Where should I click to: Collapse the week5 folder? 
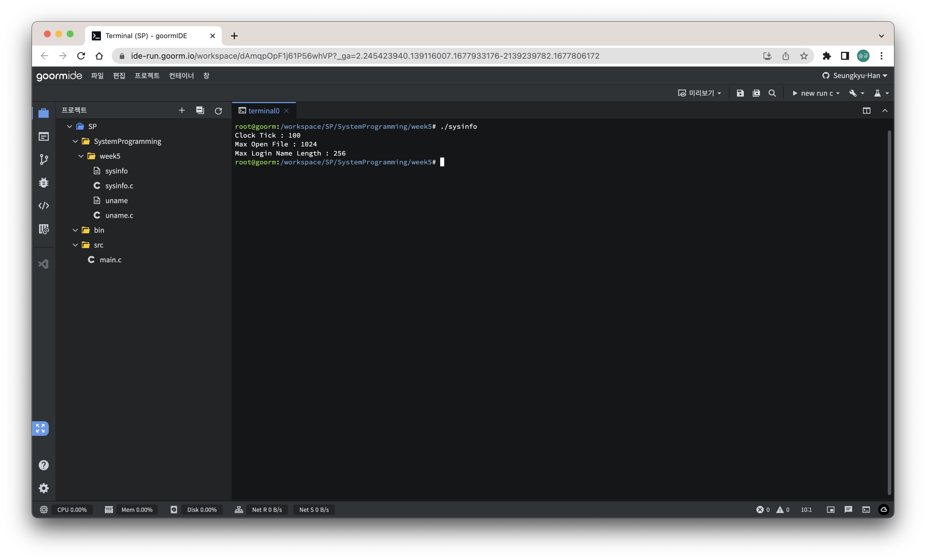(81, 156)
